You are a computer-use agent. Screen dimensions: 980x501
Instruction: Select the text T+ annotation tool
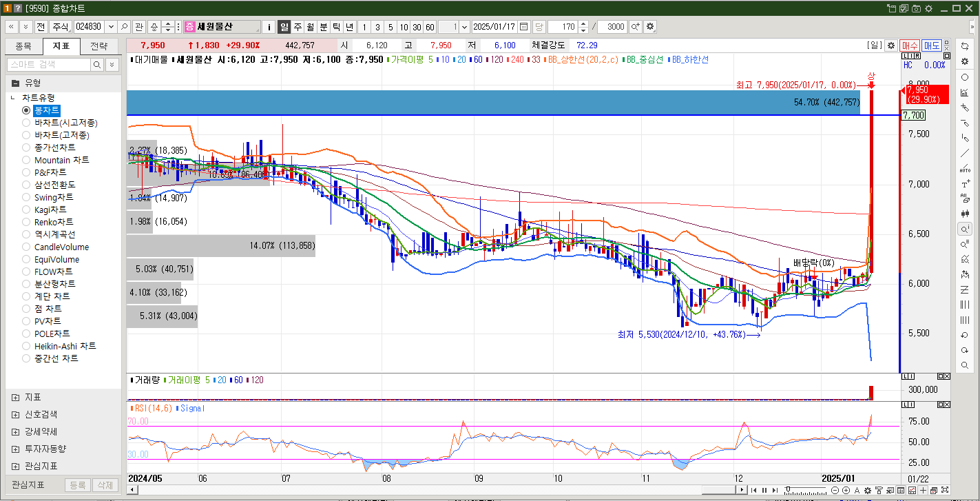click(965, 184)
